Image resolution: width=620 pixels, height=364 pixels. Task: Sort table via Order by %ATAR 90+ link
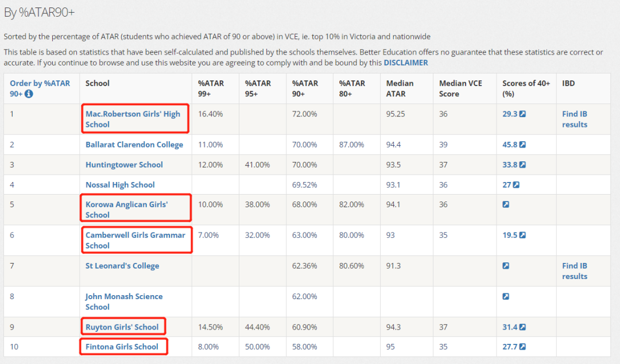click(40, 88)
